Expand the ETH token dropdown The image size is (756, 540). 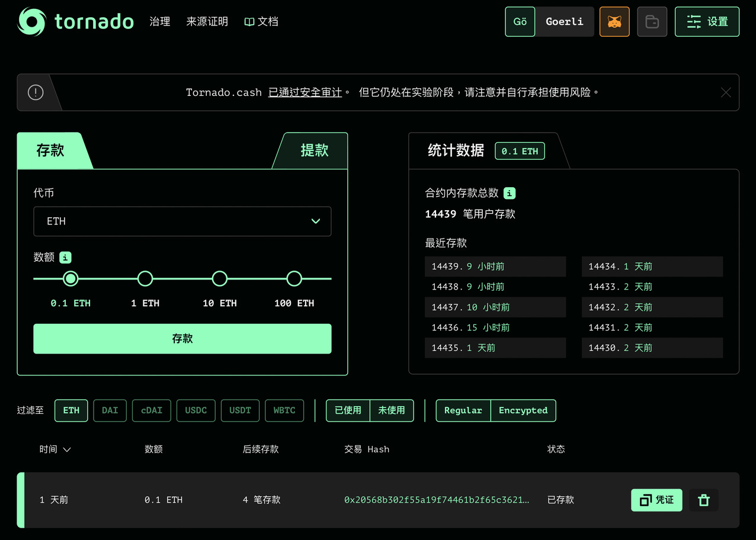(x=182, y=221)
